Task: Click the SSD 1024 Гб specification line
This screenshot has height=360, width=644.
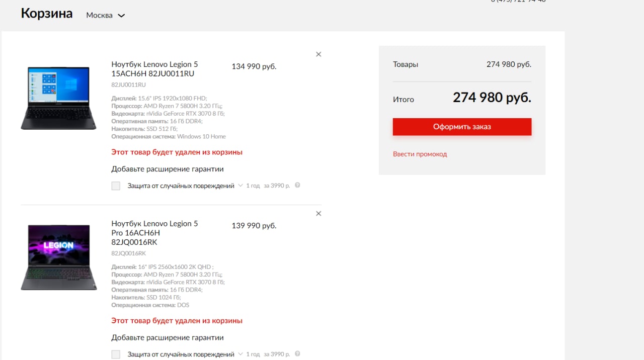Action: point(146,297)
